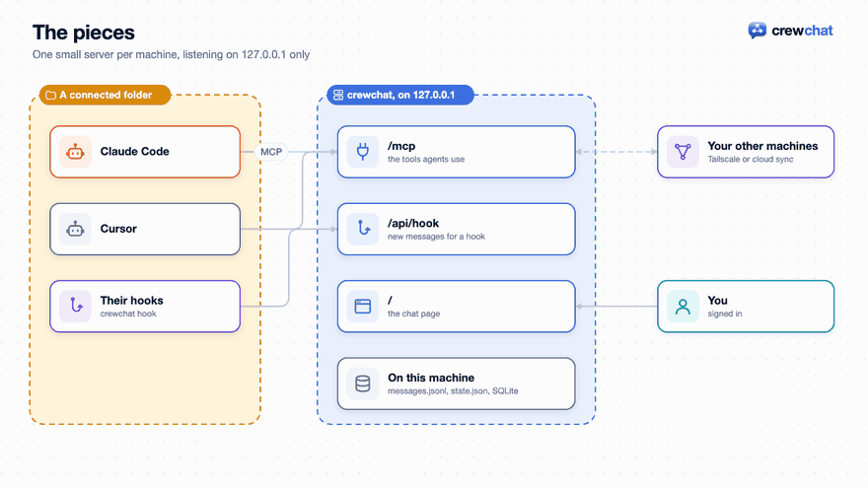This screenshot has height=488, width=868.
Task: Click the You title text
Action: (717, 301)
